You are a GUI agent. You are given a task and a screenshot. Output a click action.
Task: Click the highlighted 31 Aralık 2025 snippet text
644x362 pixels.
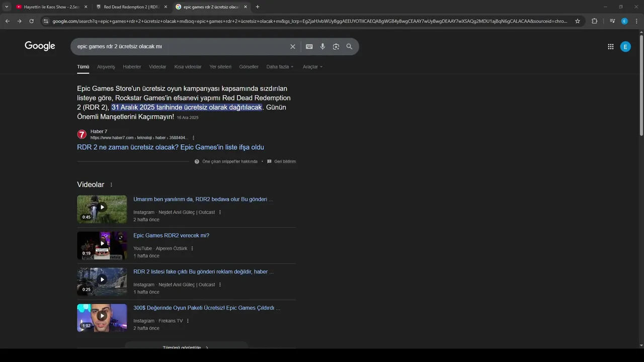pos(187,108)
